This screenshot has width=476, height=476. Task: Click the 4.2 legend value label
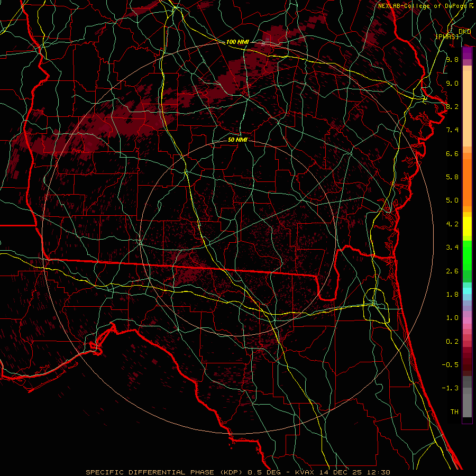452,224
